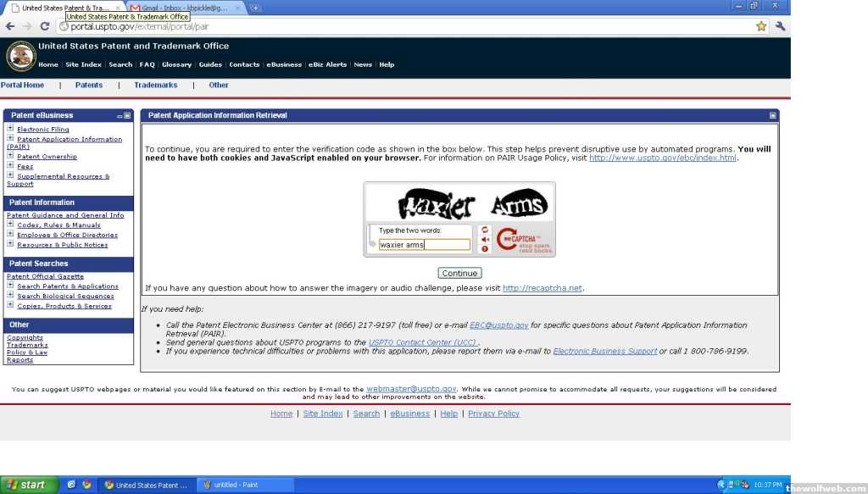Expand the Electronic Filing tree node
This screenshot has height=494, width=868.
pos(10,129)
